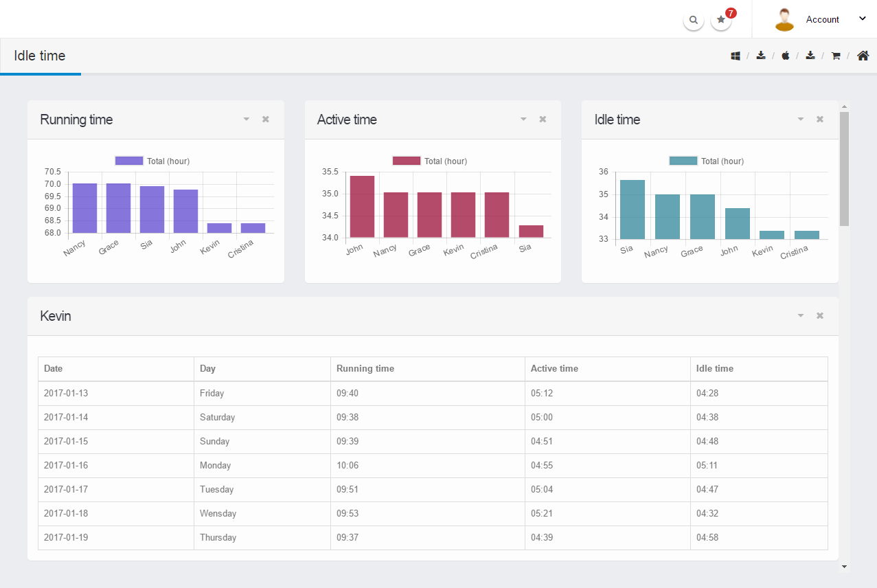Click the Windows logo icon
877x588 pixels.
click(x=736, y=56)
